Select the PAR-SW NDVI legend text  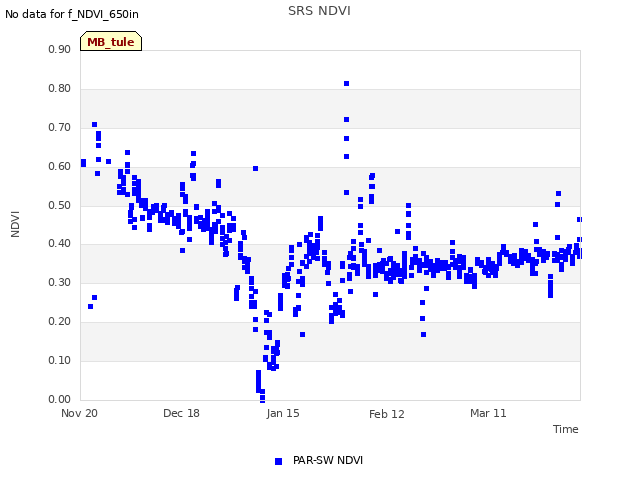point(328,460)
